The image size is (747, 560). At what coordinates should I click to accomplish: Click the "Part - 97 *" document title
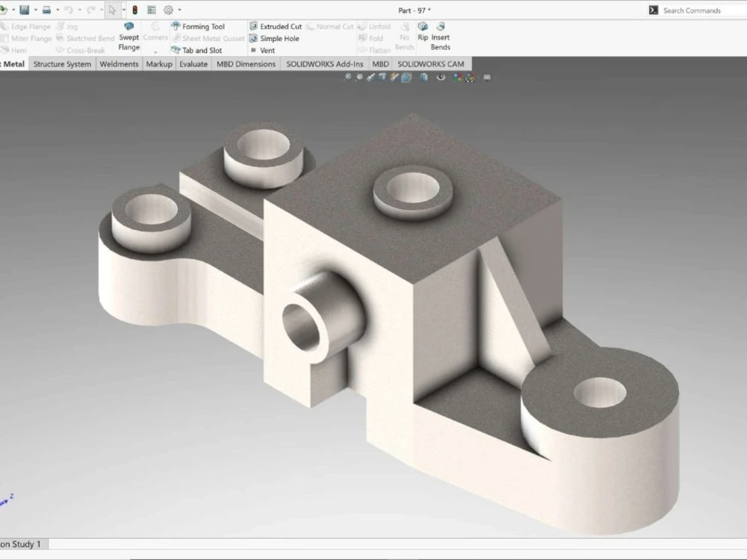tap(415, 10)
